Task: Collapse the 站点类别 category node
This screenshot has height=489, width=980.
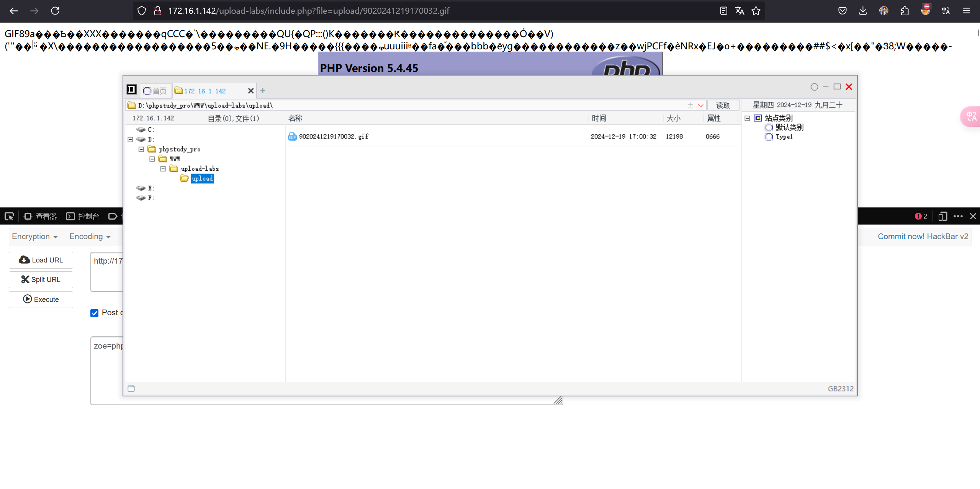Action: 747,118
